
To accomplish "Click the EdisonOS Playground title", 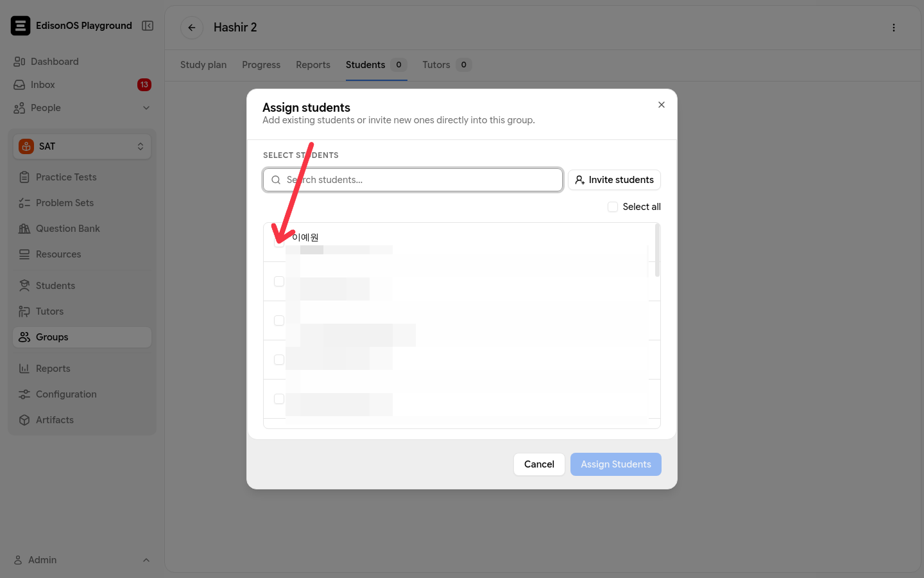I will (84, 26).
